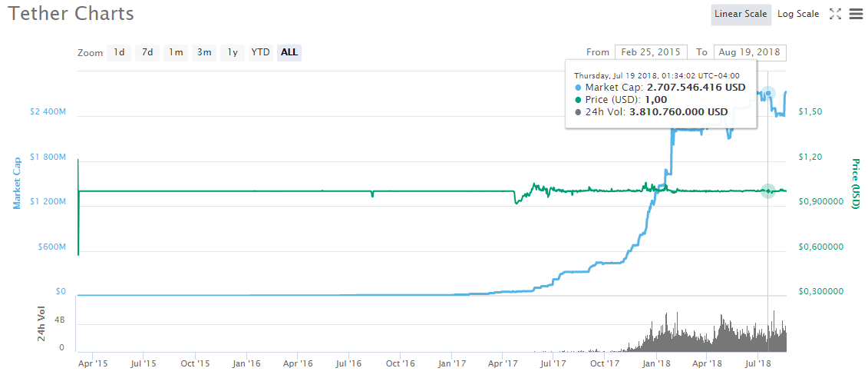Click the $1 200M axis label
Image resolution: width=868 pixels, height=378 pixels.
pos(48,202)
